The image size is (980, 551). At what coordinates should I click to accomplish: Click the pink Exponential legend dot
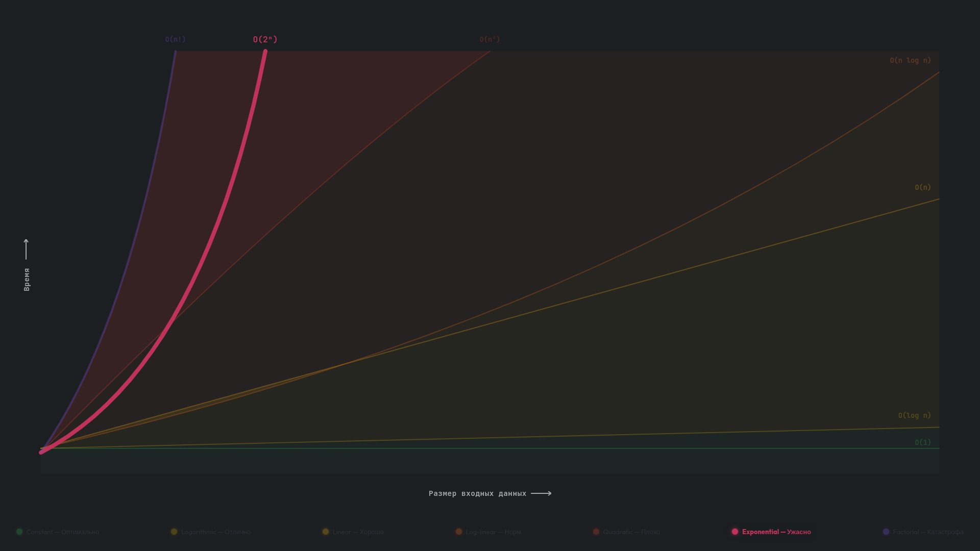click(735, 532)
